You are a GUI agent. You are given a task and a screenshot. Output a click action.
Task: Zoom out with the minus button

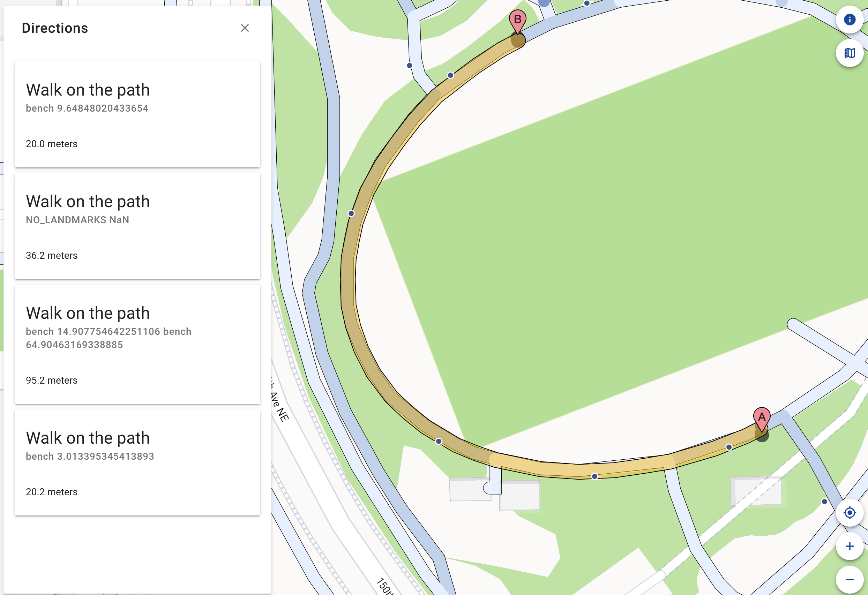click(x=849, y=580)
